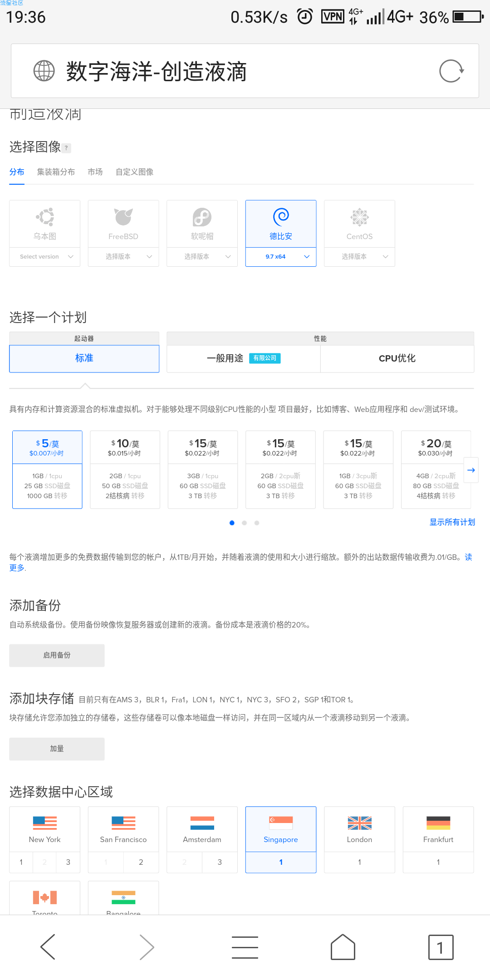This screenshot has width=490, height=980.
Task: Click the 显示所有计划 link
Action: click(x=452, y=522)
